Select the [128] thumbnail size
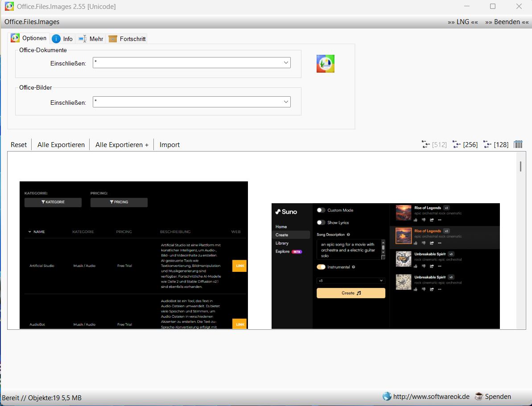This screenshot has width=532, height=406. tap(496, 144)
